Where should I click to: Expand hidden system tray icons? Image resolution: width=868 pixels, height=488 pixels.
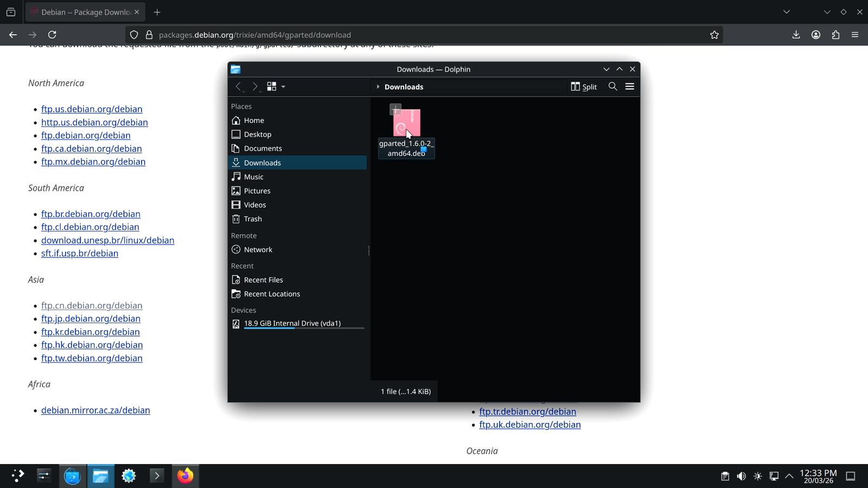click(x=789, y=476)
